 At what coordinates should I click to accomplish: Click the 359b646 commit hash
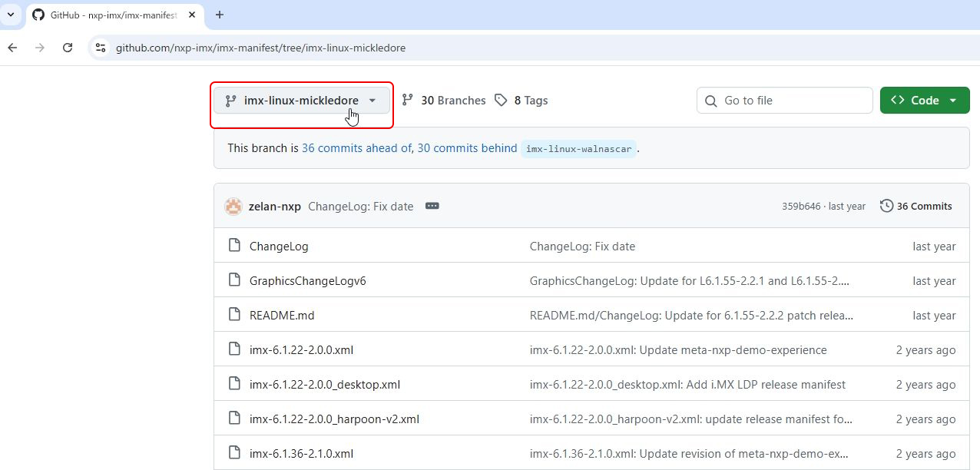tap(801, 207)
